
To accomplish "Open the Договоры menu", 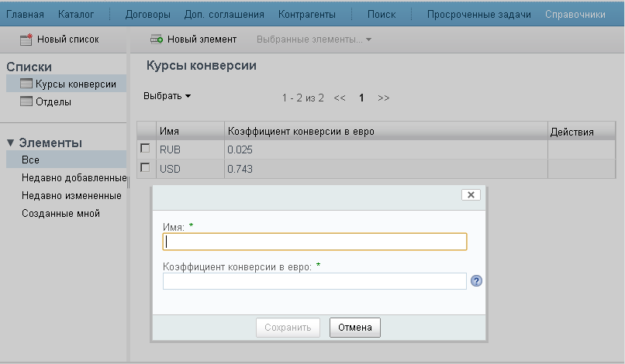I will click(x=148, y=15).
